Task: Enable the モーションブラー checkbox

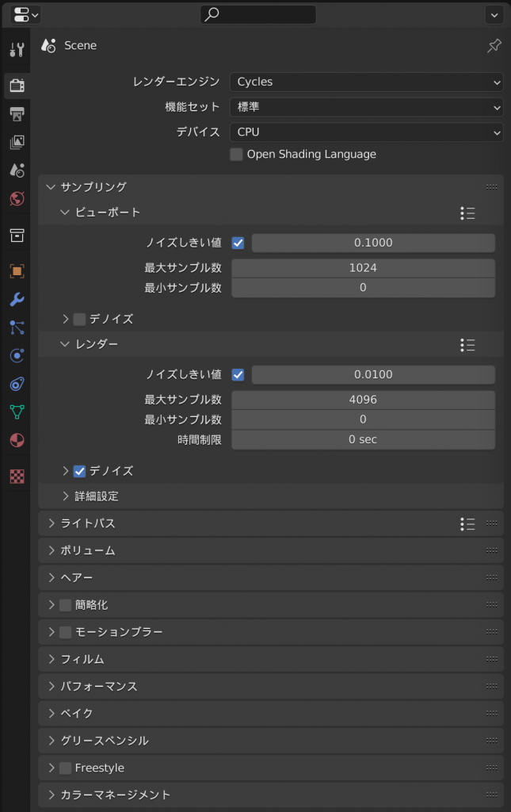Action: [x=65, y=632]
